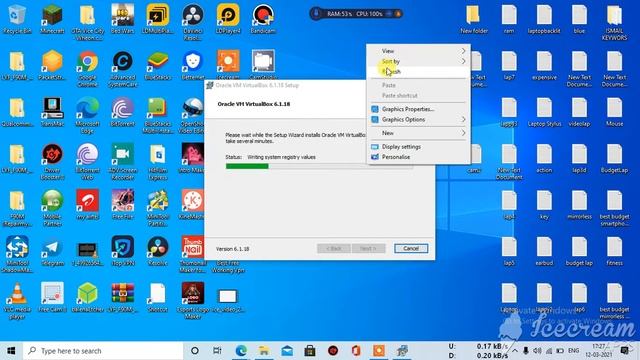Screen dimensions: 640x360
Task: Select the Minecraft desktop shortcut
Action: coord(52,19)
